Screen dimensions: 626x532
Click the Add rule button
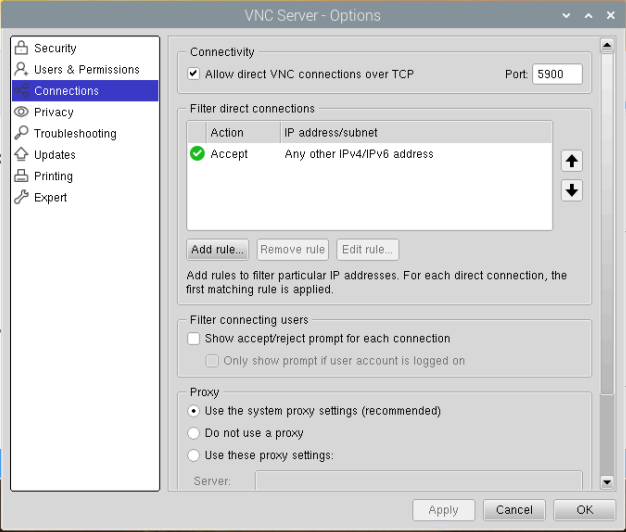point(218,249)
